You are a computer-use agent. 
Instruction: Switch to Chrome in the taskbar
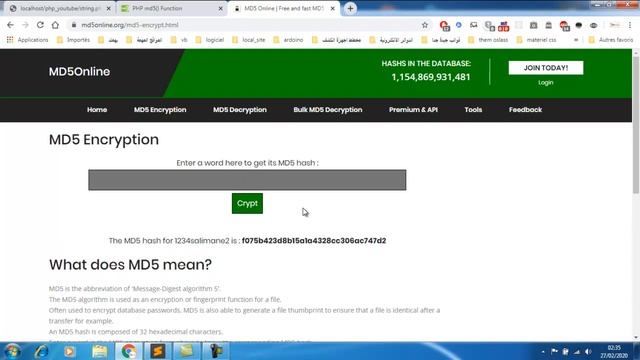point(129,351)
